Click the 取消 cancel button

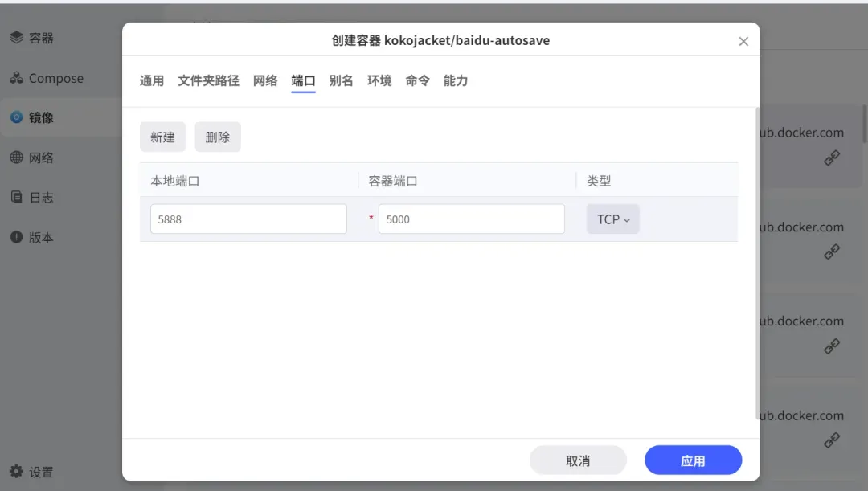point(578,460)
